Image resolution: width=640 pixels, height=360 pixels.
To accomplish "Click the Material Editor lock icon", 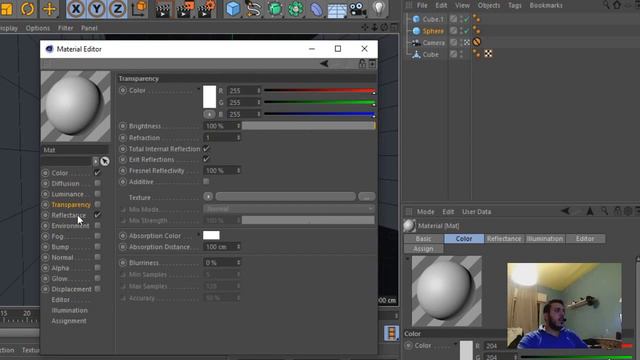I will point(362,64).
